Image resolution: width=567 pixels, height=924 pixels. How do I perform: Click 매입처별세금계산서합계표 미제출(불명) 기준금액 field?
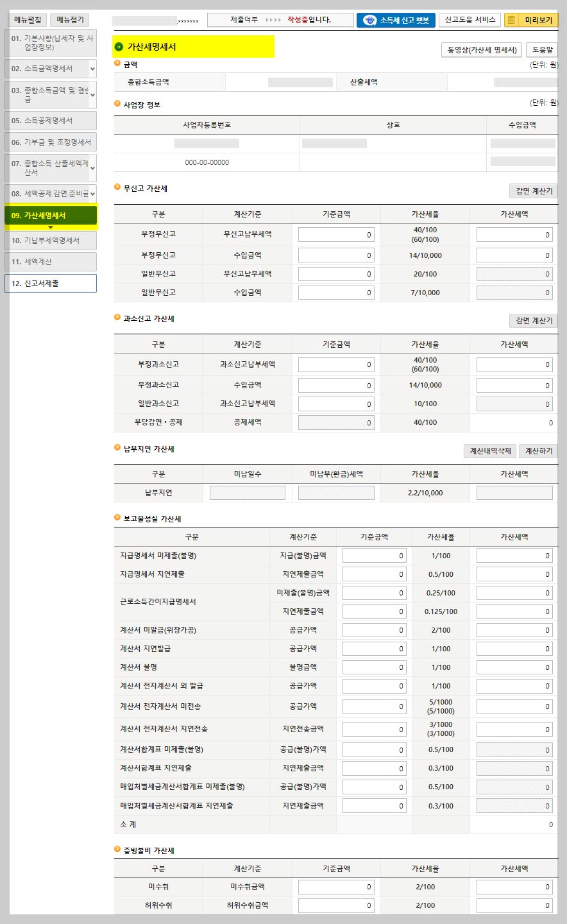[x=374, y=787]
